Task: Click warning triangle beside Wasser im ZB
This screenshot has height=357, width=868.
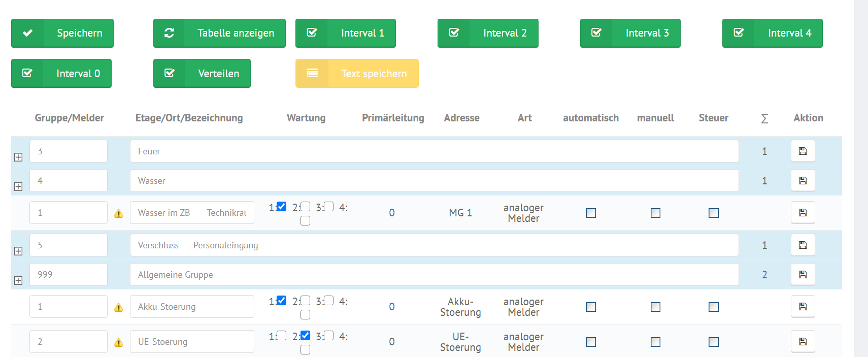Action: point(119,213)
